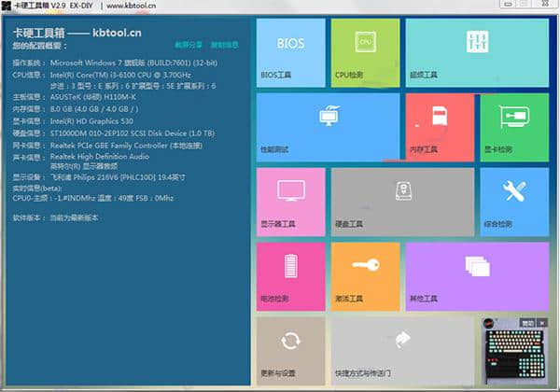Close the keyboard ad popup
This screenshot has width=560, height=392.
[x=543, y=322]
